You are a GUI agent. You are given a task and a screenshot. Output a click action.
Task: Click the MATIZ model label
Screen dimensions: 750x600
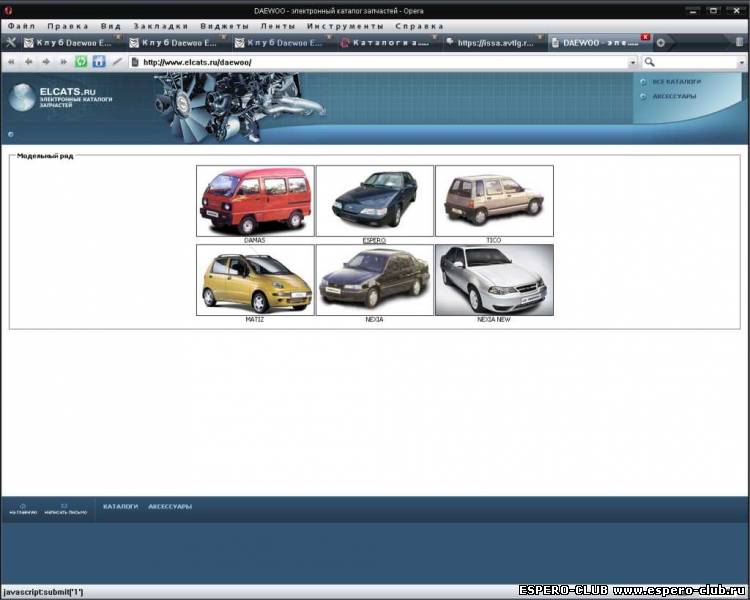(254, 319)
